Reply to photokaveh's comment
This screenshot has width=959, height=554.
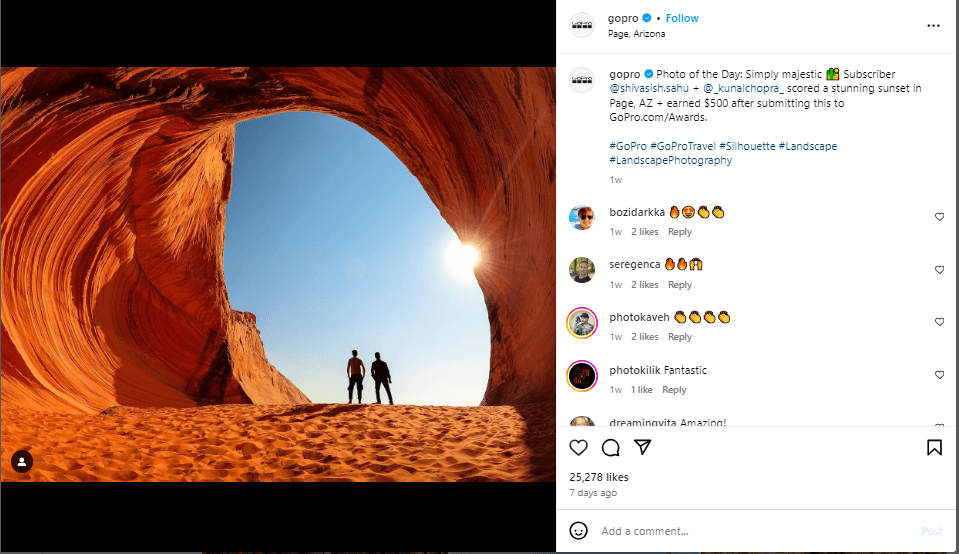pyautogui.click(x=679, y=337)
